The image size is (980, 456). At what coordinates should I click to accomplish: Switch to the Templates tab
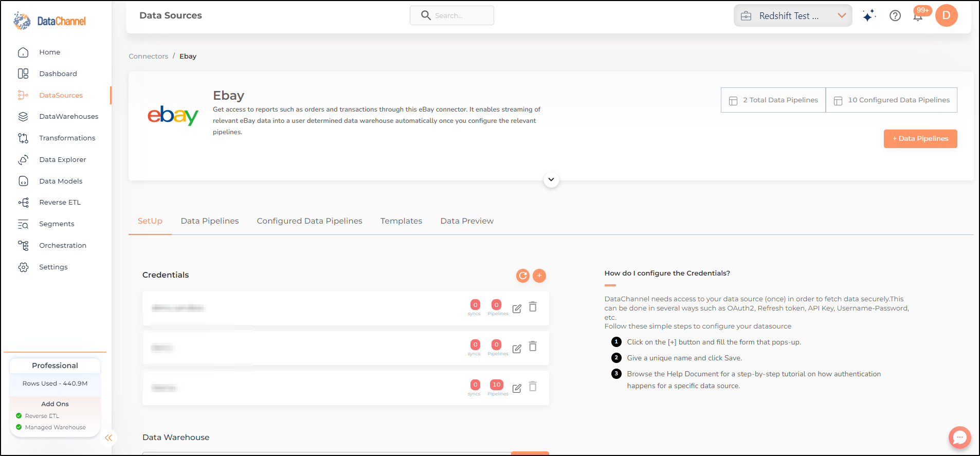point(401,221)
